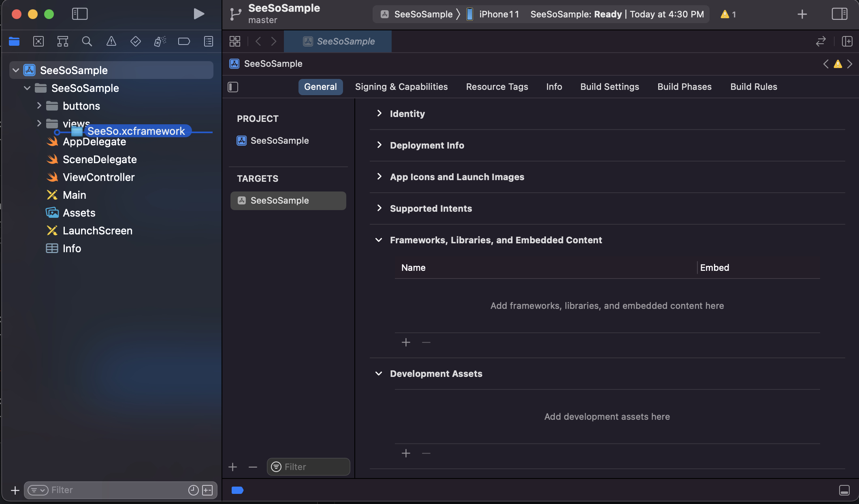Select SeeSoSample under TARGETS
859x504 pixels.
pyautogui.click(x=288, y=200)
